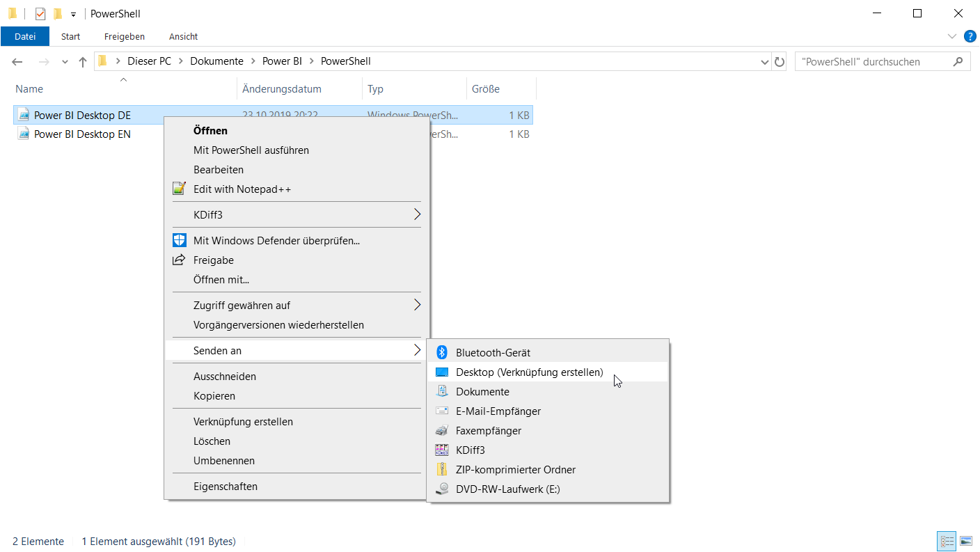Open the recent locations dropdown arrow
The height and width of the screenshot is (552, 980).
coord(65,61)
